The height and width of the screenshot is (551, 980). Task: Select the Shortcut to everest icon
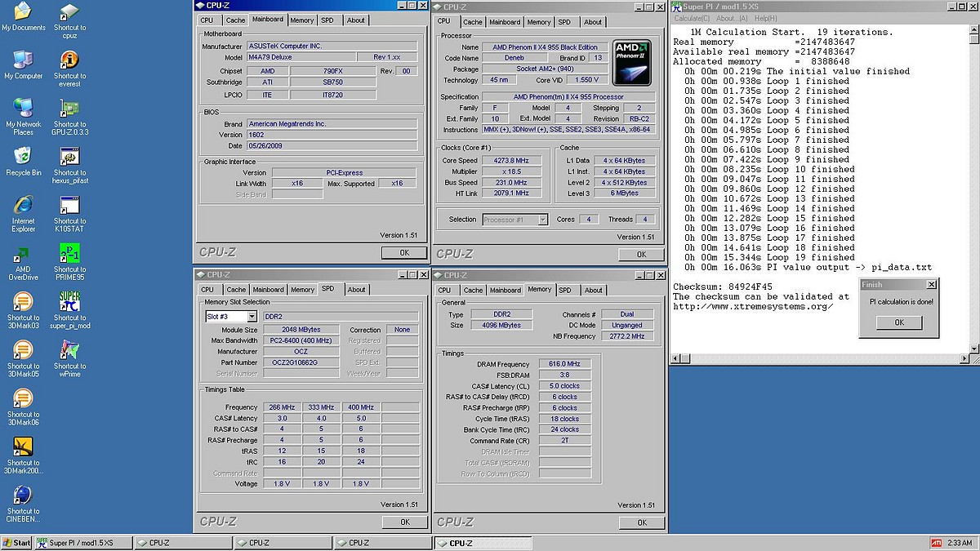[x=70, y=69]
